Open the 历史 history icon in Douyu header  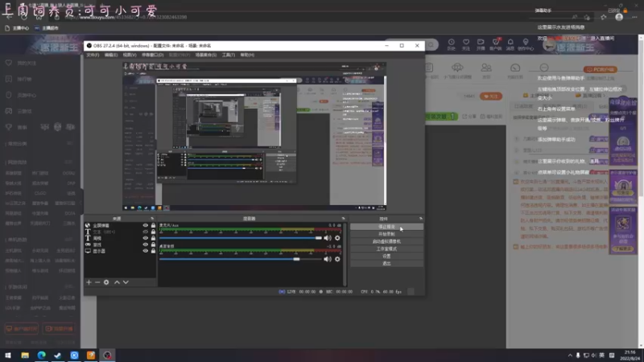tap(451, 44)
